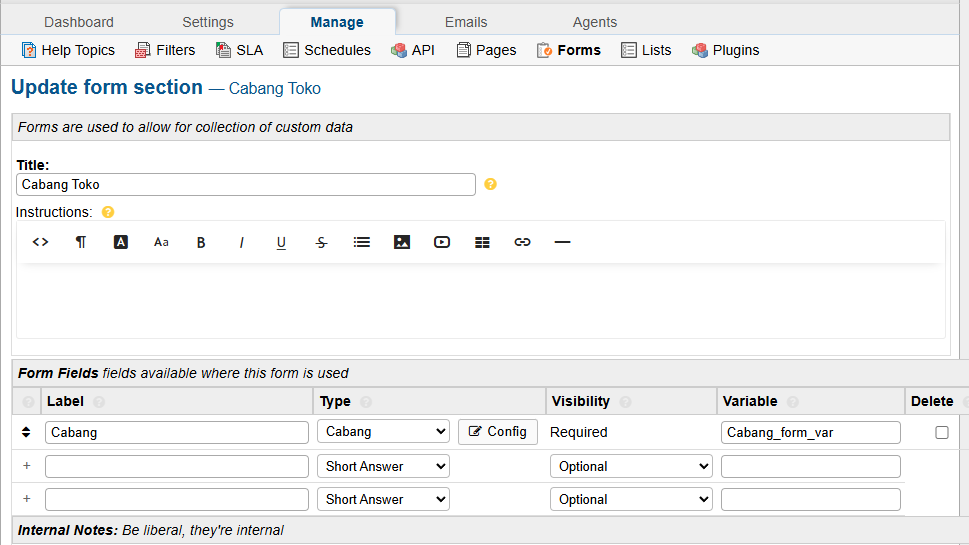Open the Lists submenu item
The height and width of the screenshot is (545, 969).
tap(646, 50)
